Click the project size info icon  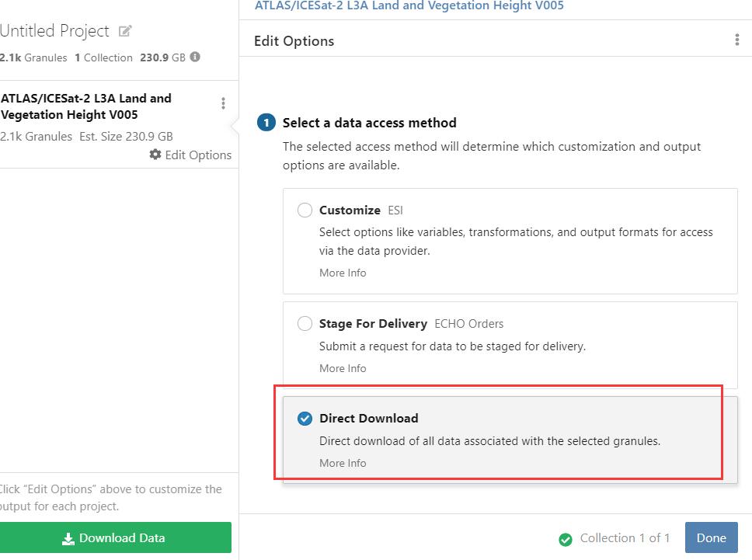[195, 57]
